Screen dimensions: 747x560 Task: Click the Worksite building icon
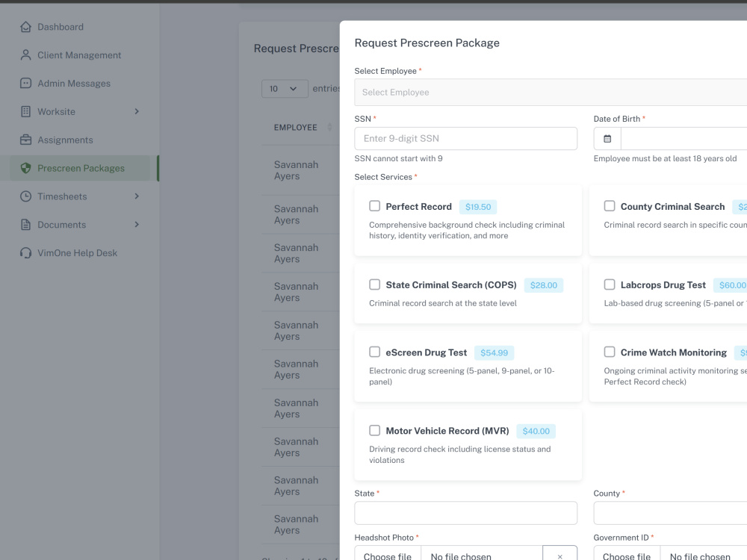(25, 111)
